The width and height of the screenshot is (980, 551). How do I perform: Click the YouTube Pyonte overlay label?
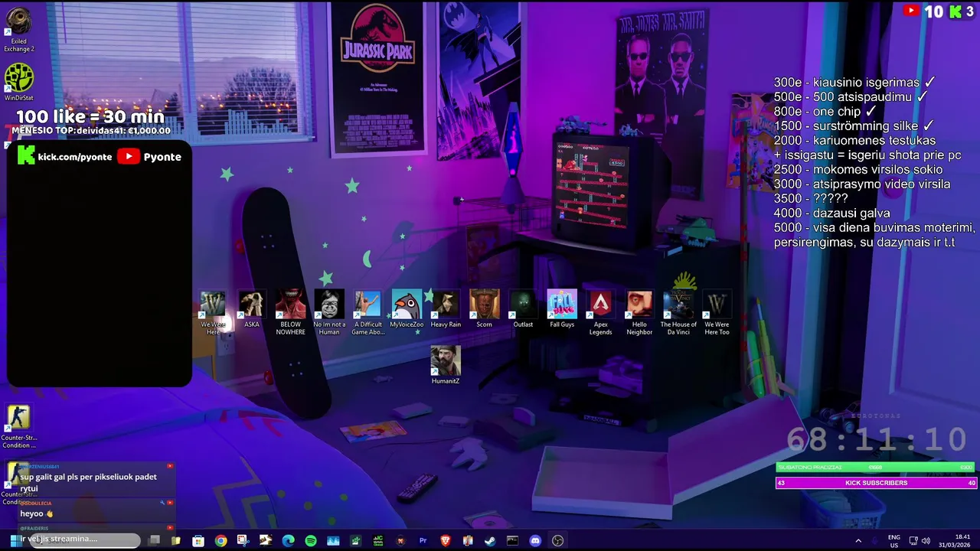150,156
